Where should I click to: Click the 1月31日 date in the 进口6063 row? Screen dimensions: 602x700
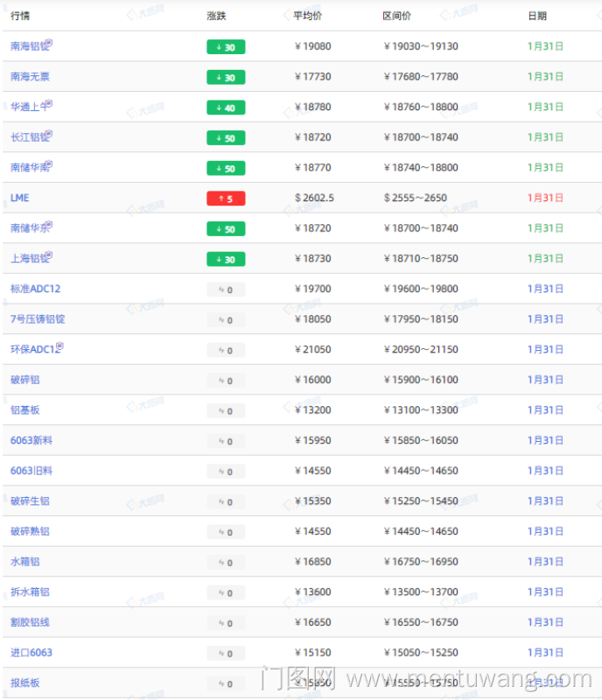[545, 653]
